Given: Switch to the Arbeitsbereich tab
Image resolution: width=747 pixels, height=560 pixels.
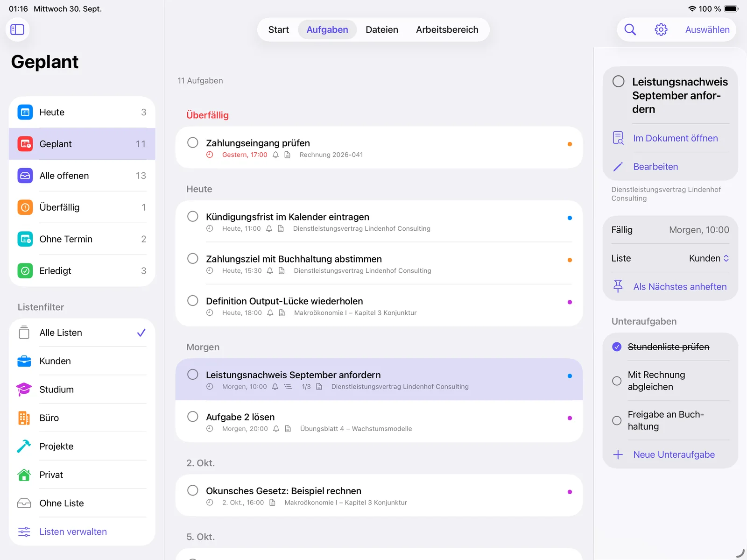Looking at the screenshot, I should pyautogui.click(x=447, y=29).
